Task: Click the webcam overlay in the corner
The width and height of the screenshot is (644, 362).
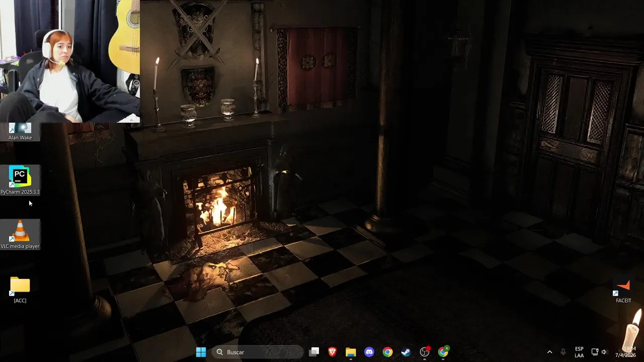Action: [70, 61]
